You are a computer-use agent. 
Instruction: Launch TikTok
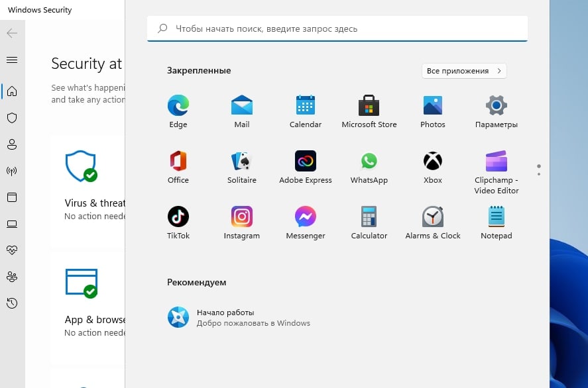pos(178,222)
